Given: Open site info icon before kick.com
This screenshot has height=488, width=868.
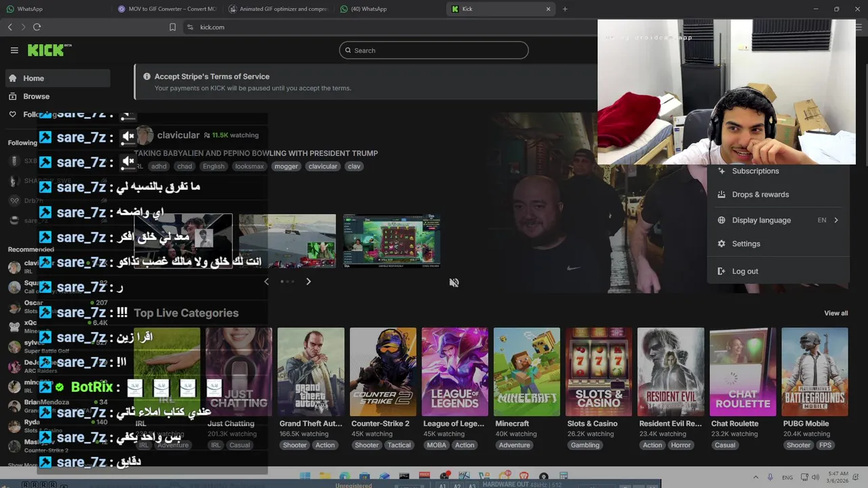Looking at the screenshot, I should click(190, 27).
